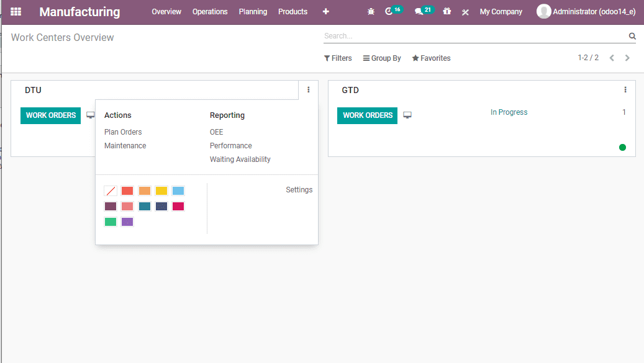Switch to the Planning menu
This screenshot has width=644, height=363.
pyautogui.click(x=253, y=12)
